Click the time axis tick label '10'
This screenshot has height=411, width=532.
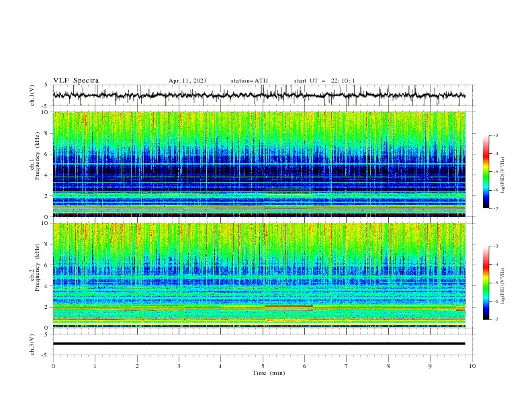pos(472,366)
